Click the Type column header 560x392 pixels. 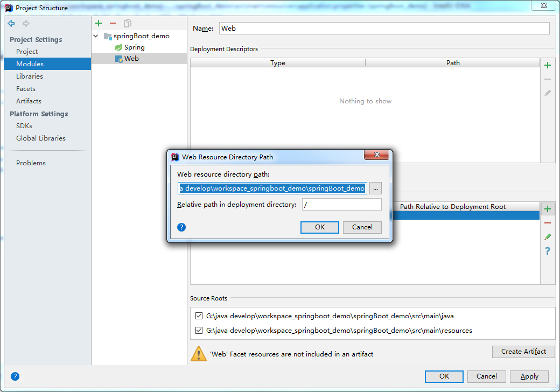pos(278,63)
